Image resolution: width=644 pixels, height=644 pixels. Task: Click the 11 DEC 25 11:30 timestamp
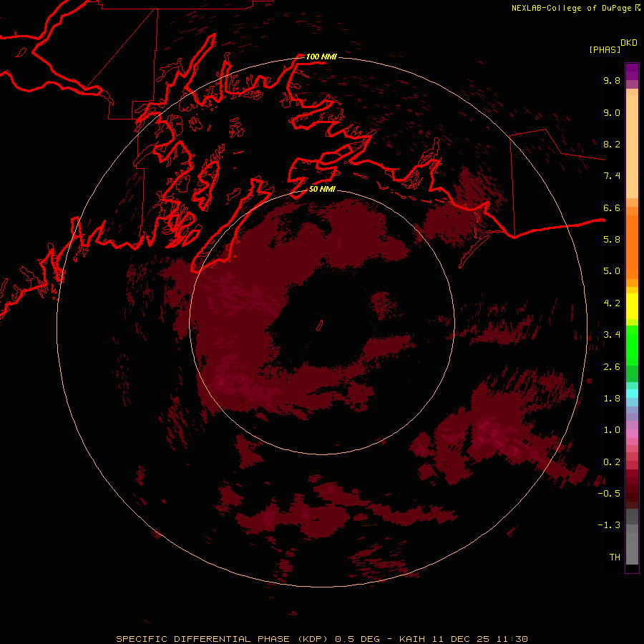479,639
